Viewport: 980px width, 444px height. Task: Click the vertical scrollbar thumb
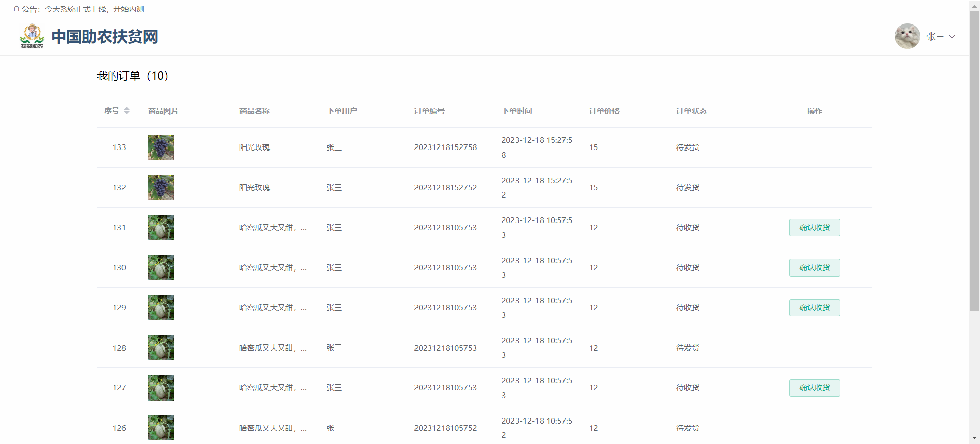974,161
